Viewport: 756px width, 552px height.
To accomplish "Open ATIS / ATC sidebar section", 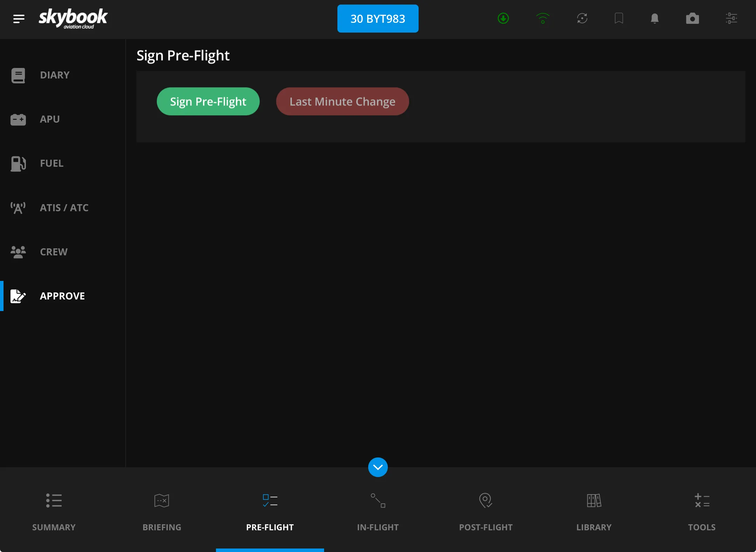I will coord(64,208).
